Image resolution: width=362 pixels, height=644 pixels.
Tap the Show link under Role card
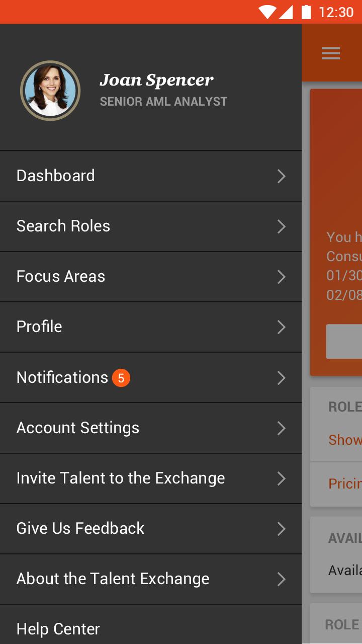tap(345, 440)
